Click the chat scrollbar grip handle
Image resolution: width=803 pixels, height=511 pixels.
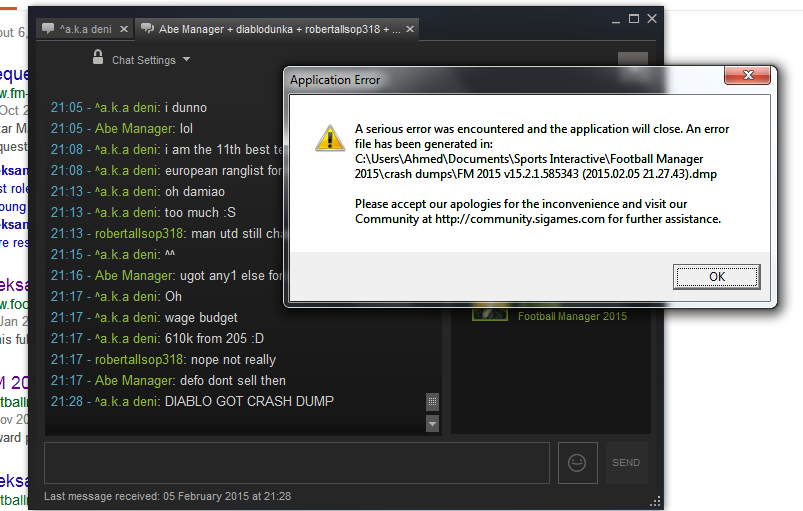point(433,402)
